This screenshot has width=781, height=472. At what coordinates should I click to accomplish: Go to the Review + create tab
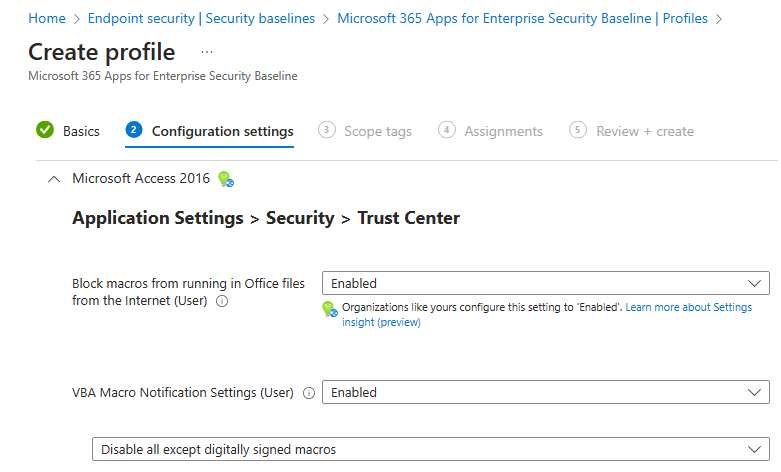pos(644,131)
